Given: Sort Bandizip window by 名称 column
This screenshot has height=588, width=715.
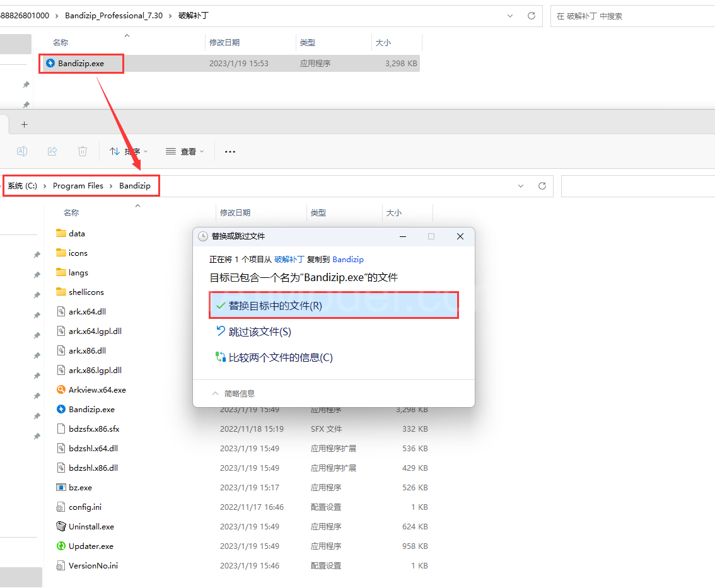Looking at the screenshot, I should coord(71,213).
